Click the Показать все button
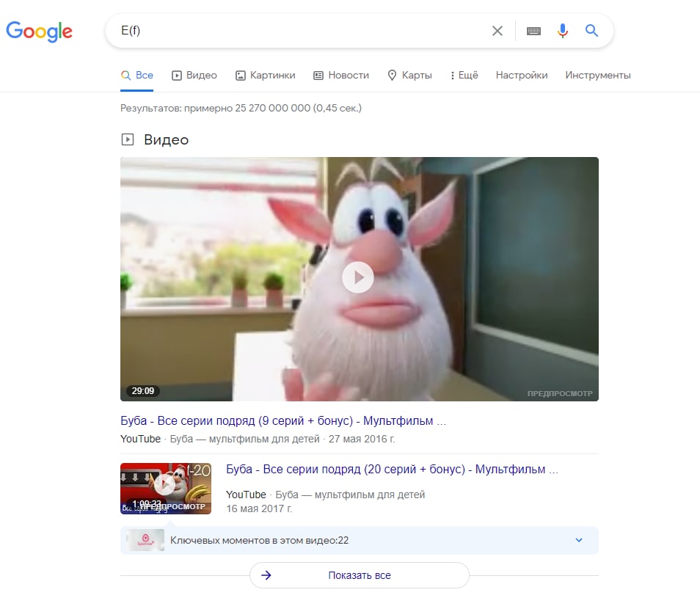The image size is (700, 609). coord(360,575)
